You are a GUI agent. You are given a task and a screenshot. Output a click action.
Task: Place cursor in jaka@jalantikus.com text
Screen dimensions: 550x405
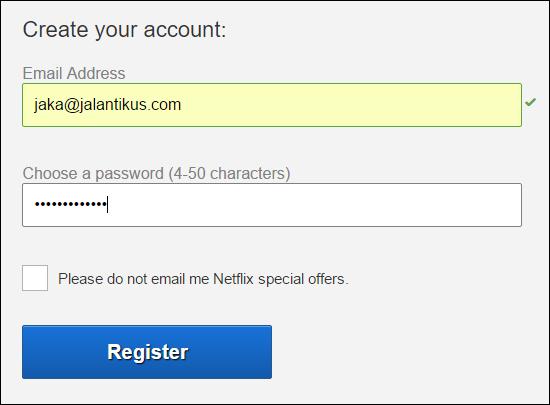107,105
